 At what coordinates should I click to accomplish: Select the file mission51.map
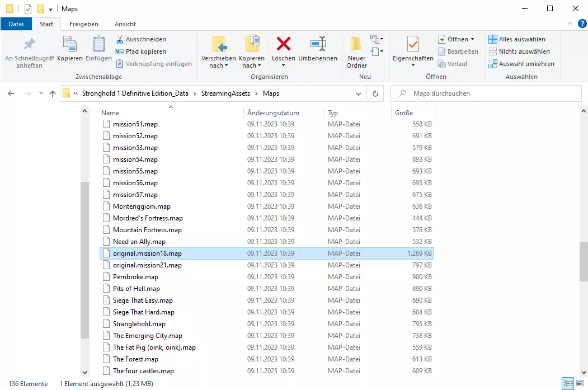tap(267, 124)
